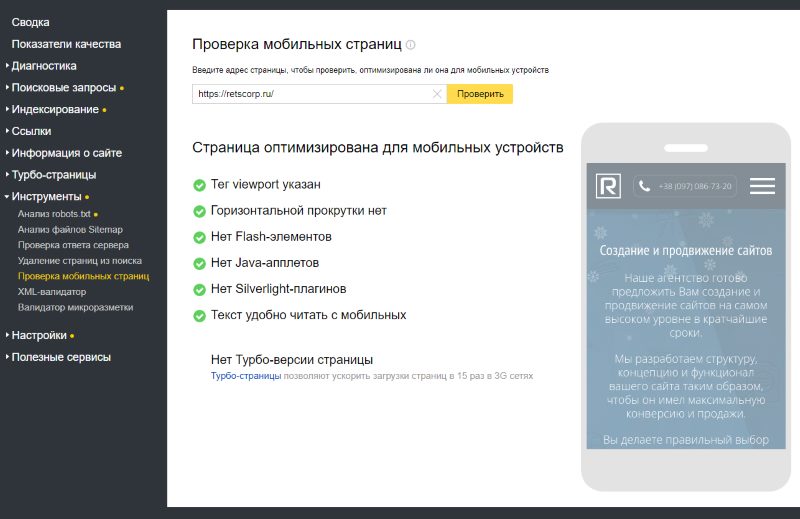Open Удаление страниц из поиска tool

click(80, 261)
